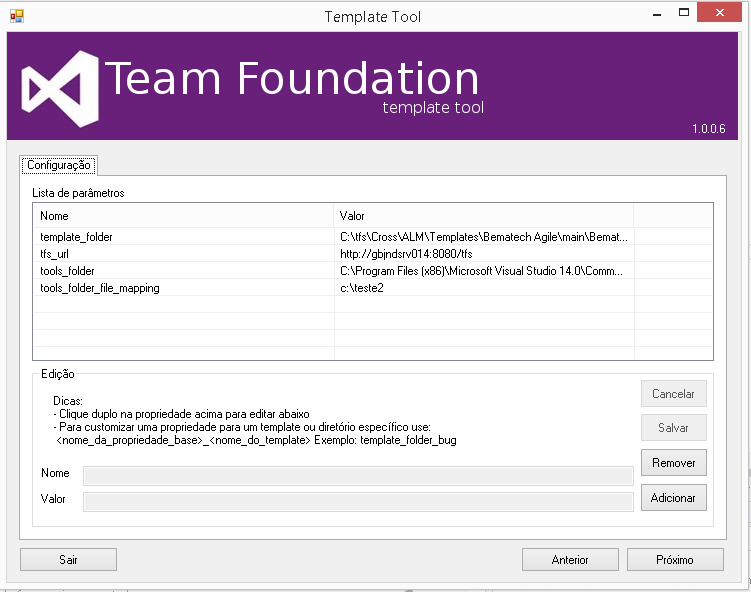Click the Cancelar button
The height and width of the screenshot is (592, 751).
[x=673, y=394]
